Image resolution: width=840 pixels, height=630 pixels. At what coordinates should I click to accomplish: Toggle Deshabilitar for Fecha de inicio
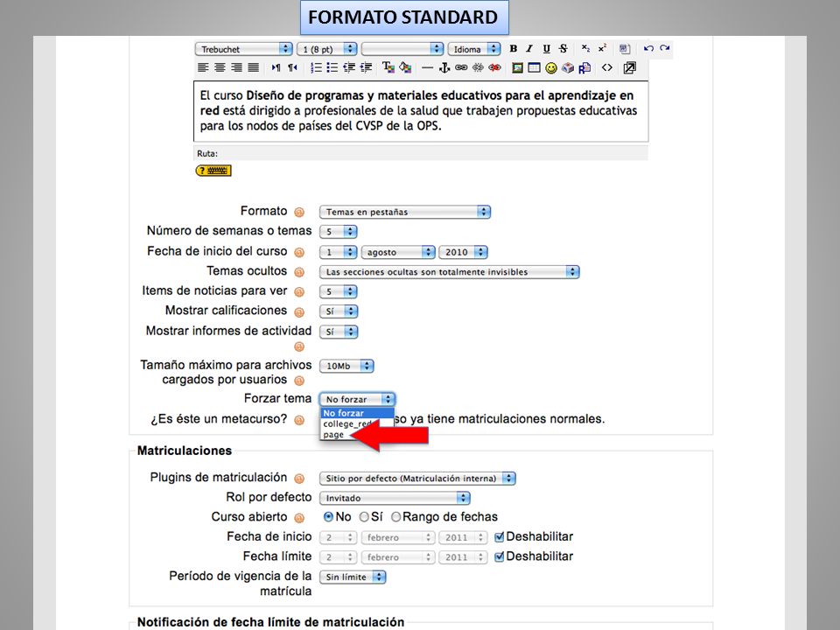click(x=500, y=536)
